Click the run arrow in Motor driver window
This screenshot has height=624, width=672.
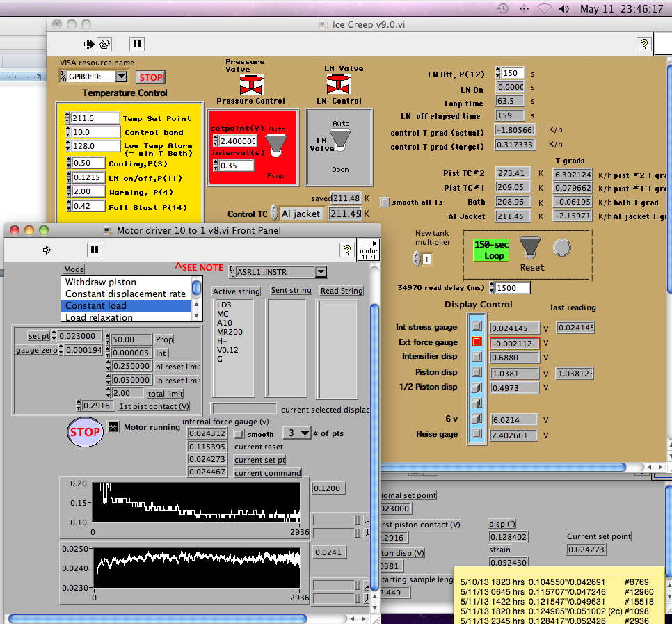pos(47,250)
